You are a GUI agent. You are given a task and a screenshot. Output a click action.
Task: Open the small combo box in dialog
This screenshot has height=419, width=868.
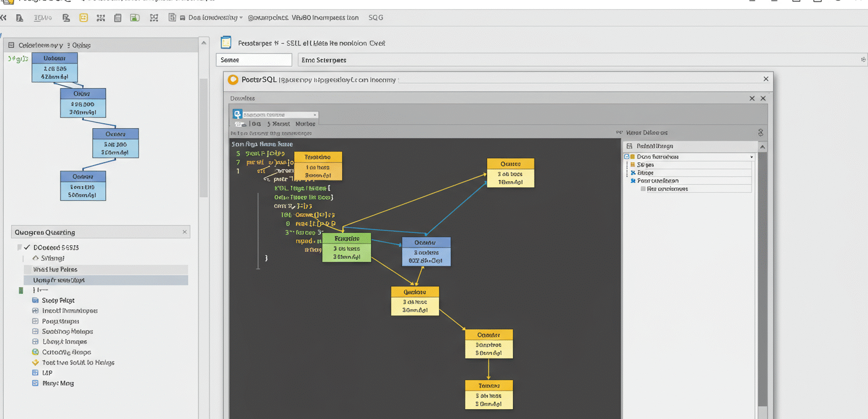click(280, 115)
